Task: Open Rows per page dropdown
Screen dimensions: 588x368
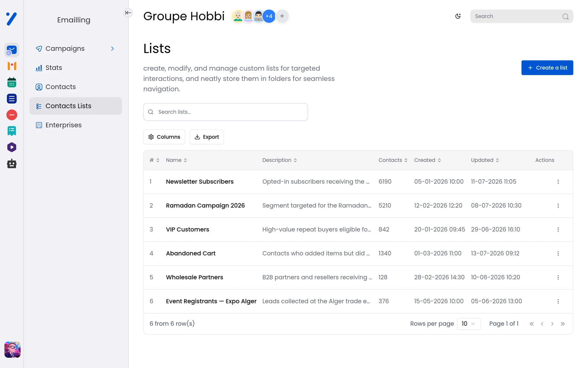Action: pyautogui.click(x=469, y=324)
